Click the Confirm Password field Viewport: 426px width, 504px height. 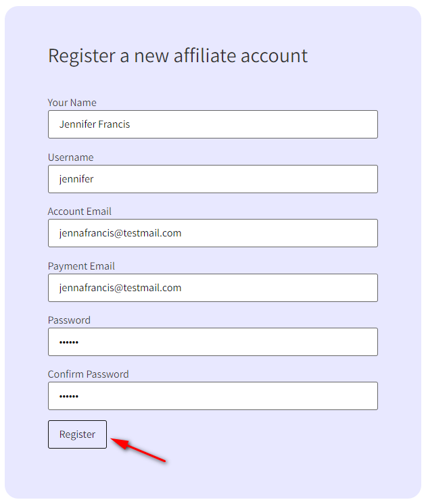pos(212,396)
